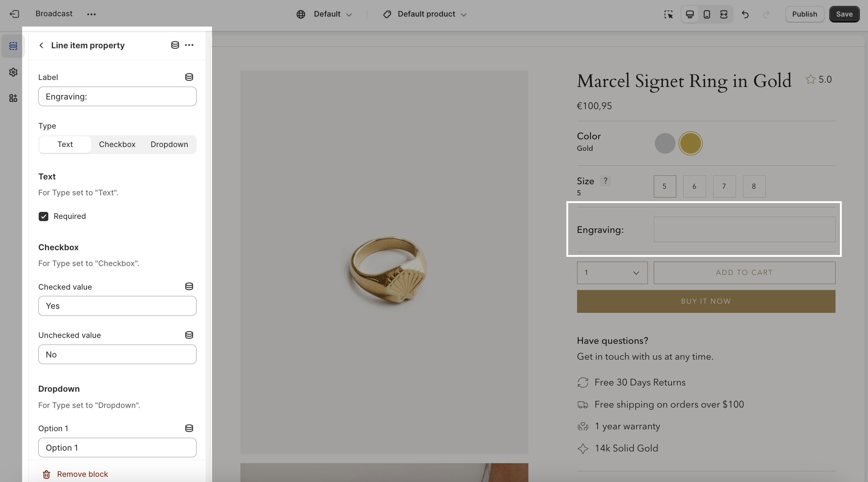Click the undo arrow icon
This screenshot has width=868, height=482.
[x=745, y=14]
